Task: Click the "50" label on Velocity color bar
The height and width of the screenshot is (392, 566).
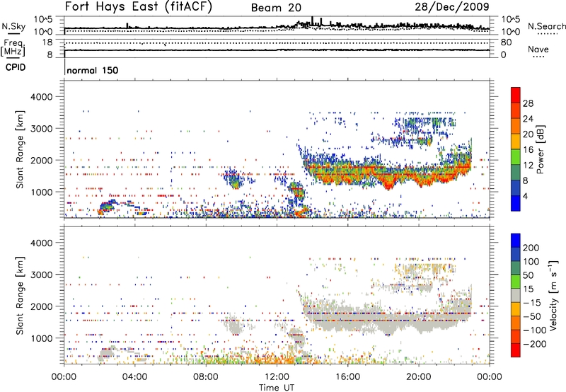Action: 528,275
